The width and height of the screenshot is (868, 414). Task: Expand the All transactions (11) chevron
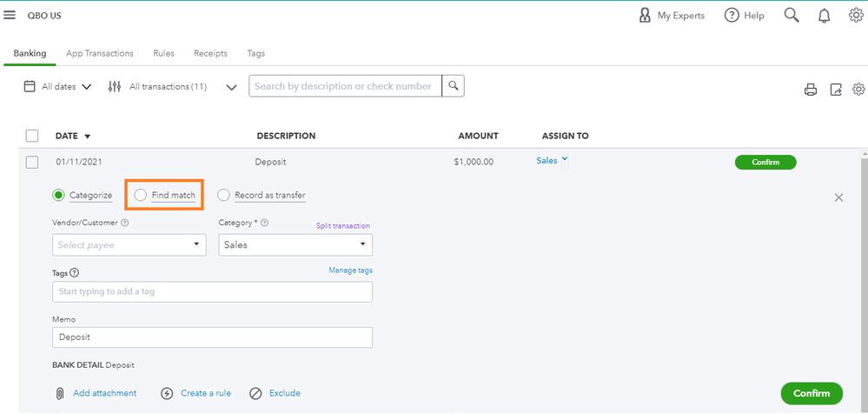[231, 87]
